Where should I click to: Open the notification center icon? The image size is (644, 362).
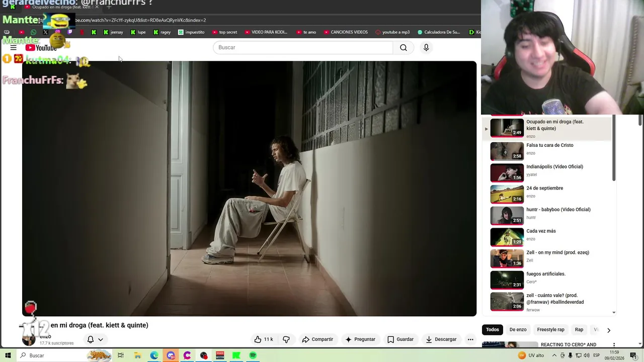633,355
